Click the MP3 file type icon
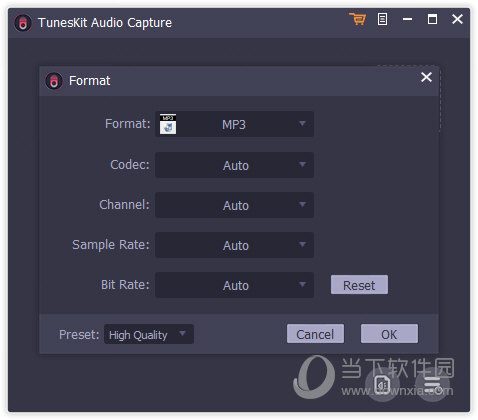478x420 pixels. click(168, 124)
